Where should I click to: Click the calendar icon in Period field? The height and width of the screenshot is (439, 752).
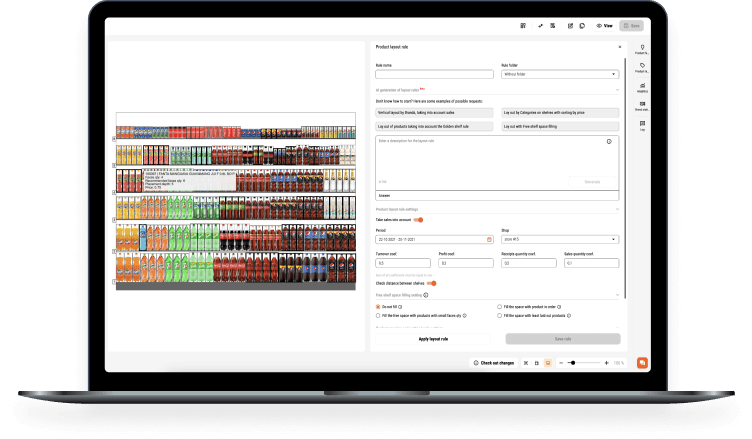pyautogui.click(x=489, y=240)
